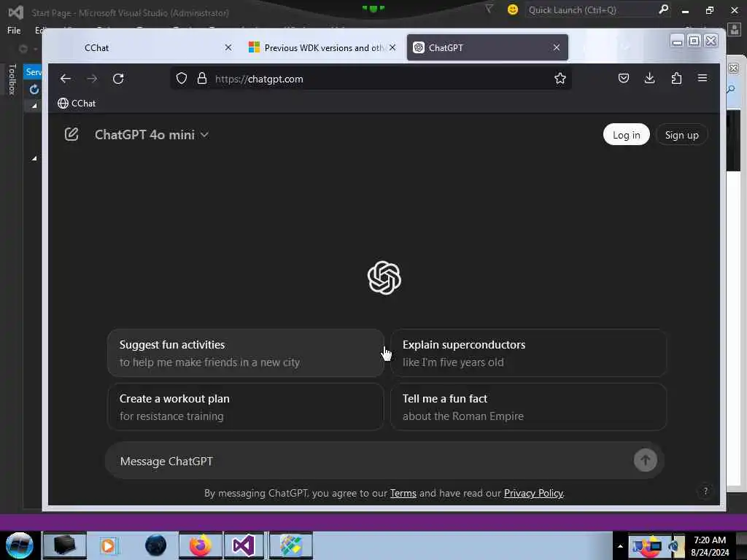This screenshot has width=747, height=560.
Task: Close the Previous WDK versions tab
Action: click(x=392, y=47)
